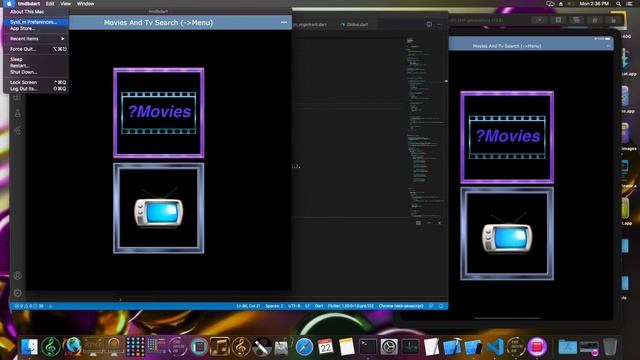Open Notification Center list icon
Screen dimensions: 640x360
(x=629, y=4)
